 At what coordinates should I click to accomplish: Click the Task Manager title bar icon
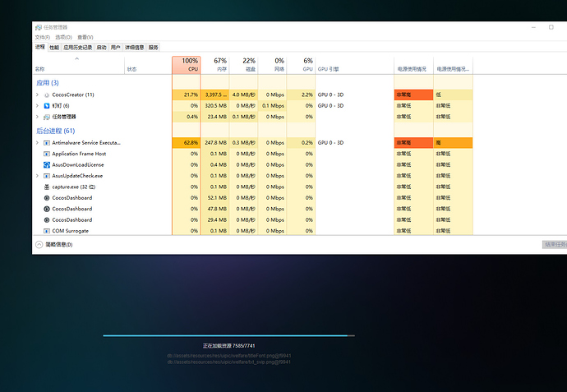click(x=39, y=27)
